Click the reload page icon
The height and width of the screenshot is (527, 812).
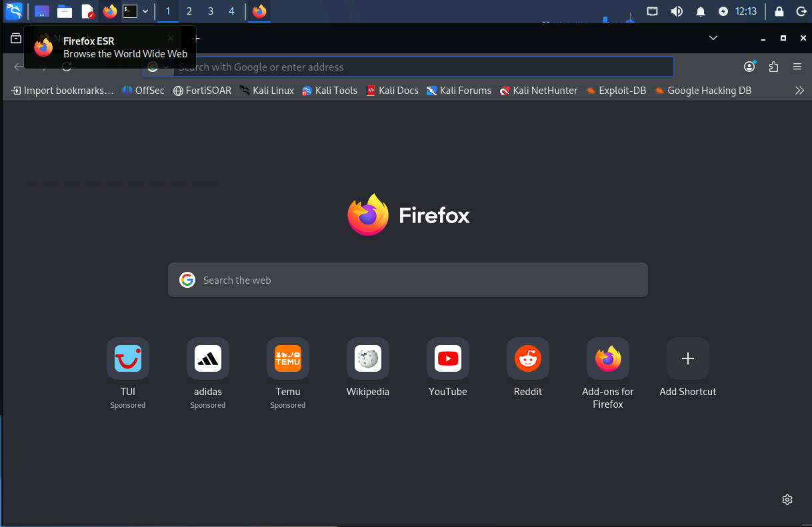click(67, 67)
